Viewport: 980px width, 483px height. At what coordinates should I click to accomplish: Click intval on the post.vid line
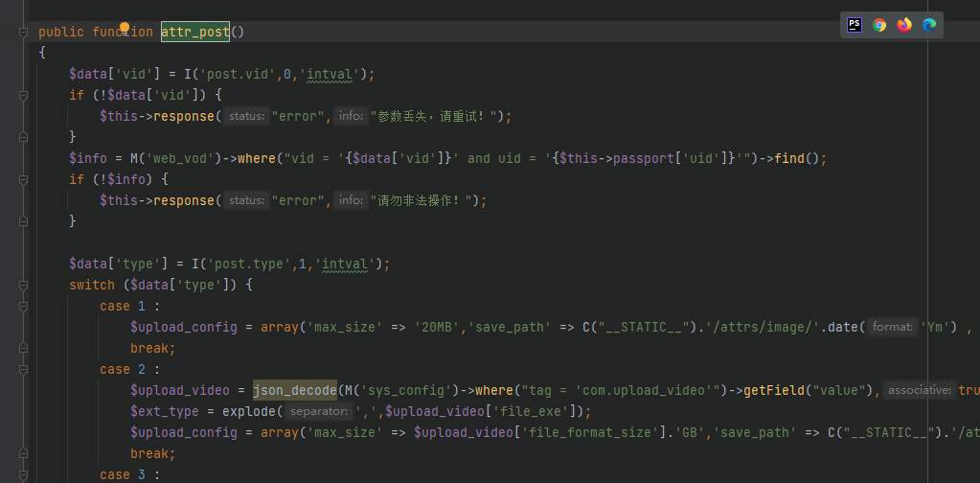click(x=330, y=75)
